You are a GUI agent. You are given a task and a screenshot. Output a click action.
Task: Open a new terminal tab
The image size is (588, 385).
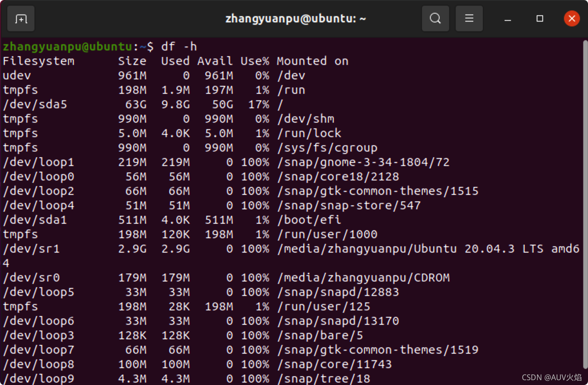[21, 18]
